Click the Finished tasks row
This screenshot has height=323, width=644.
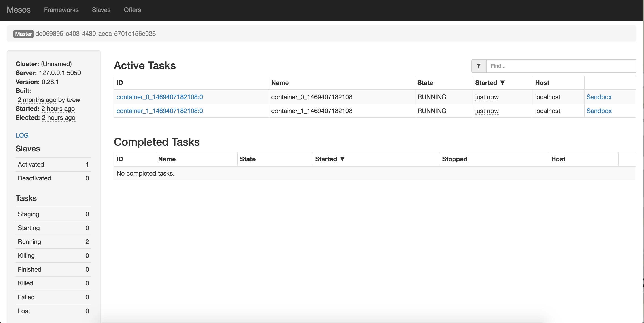tap(53, 270)
